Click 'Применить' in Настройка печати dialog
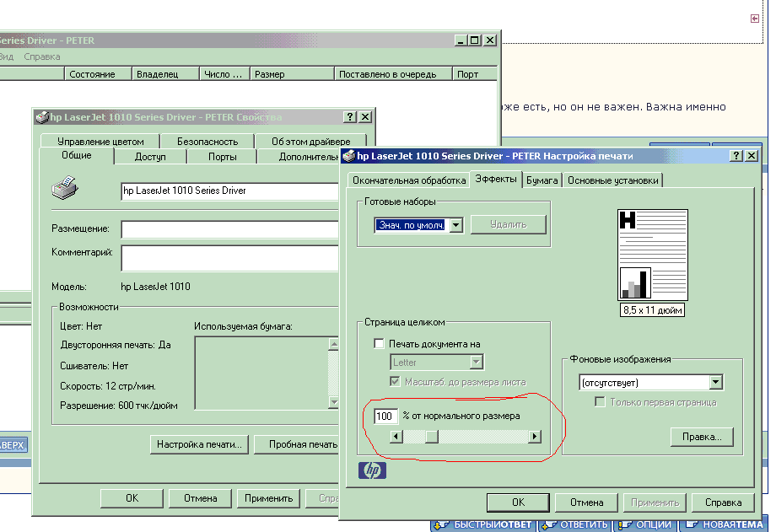776x532 pixels. [x=655, y=502]
